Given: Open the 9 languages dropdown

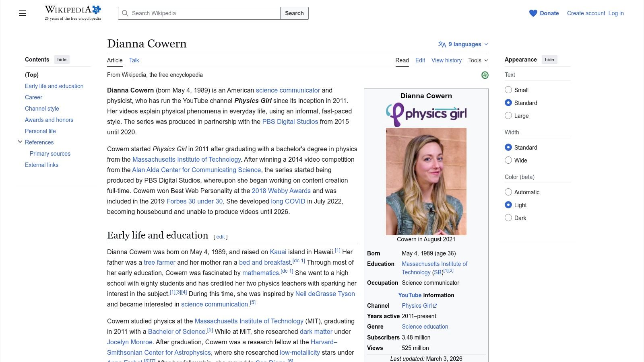Looking at the screenshot, I should 463,44.
